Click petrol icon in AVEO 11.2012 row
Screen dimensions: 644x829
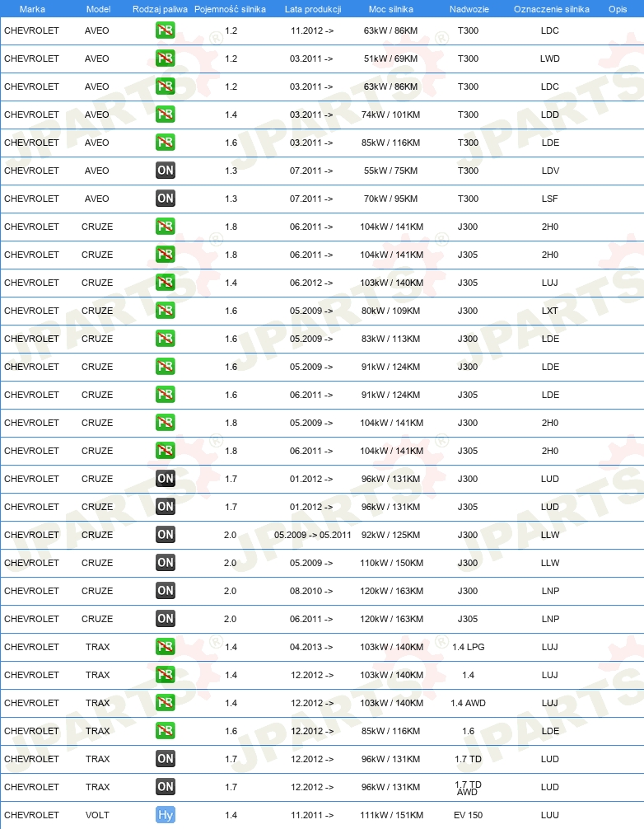coord(166,30)
